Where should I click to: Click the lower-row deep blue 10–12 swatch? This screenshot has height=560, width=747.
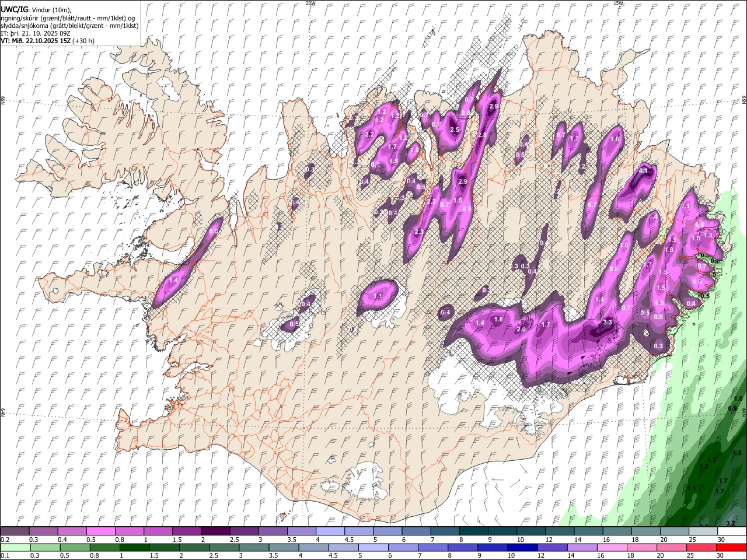(522, 548)
